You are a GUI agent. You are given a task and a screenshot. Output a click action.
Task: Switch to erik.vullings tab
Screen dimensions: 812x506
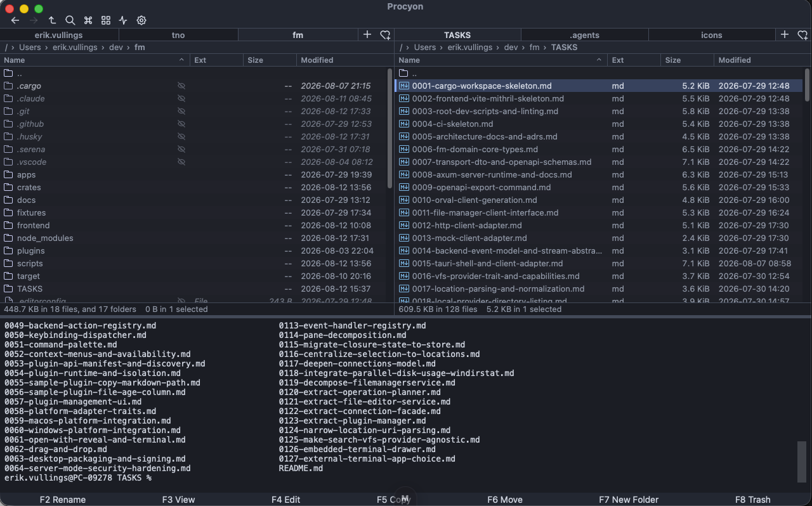59,35
